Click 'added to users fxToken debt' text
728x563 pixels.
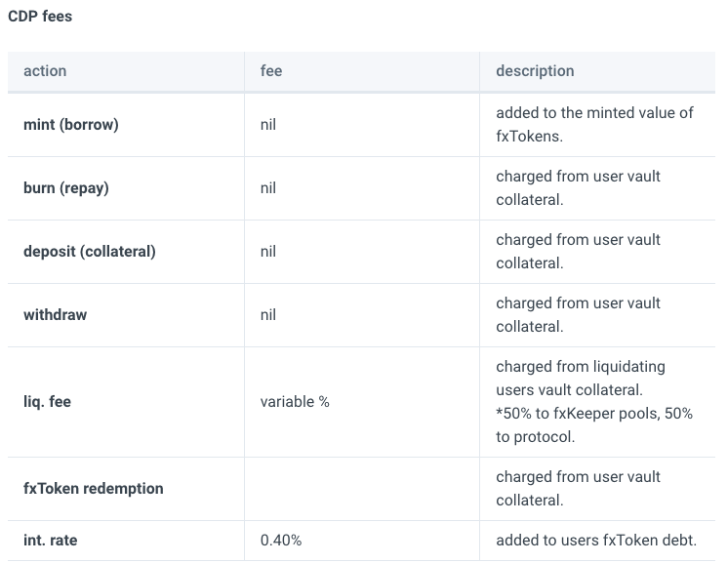coord(596,541)
